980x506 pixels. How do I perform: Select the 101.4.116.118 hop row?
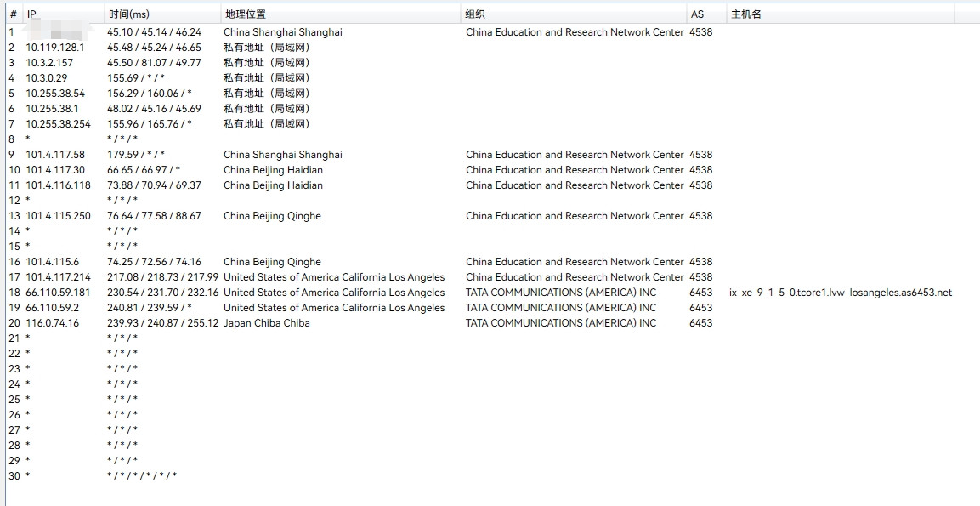tap(58, 185)
